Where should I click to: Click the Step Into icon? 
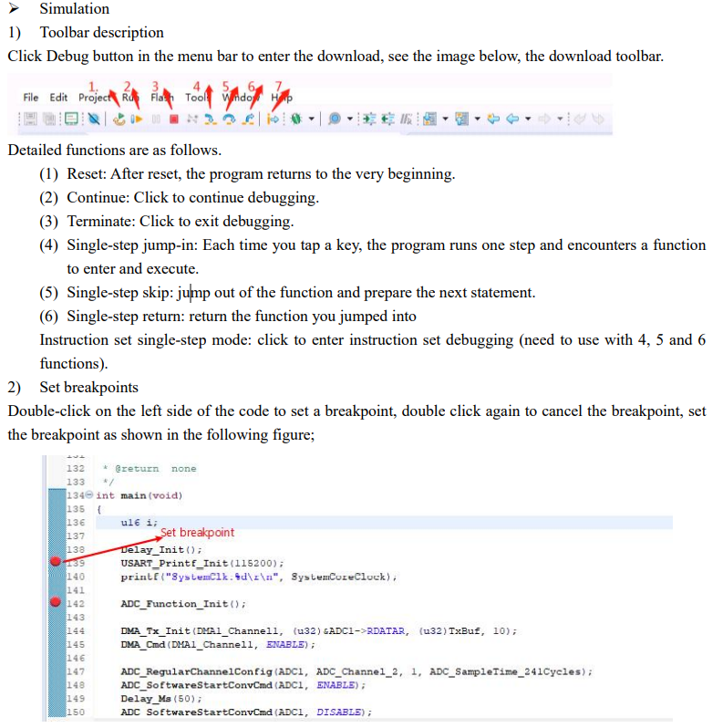coord(211,120)
